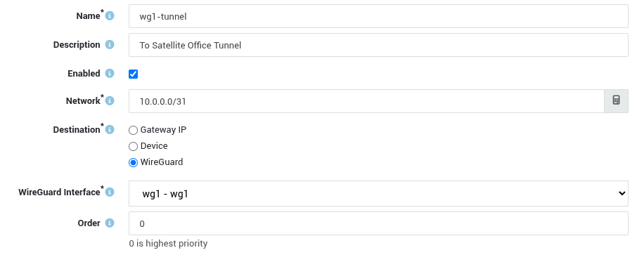Show help info for Description field
644x262 pixels.
110,45
